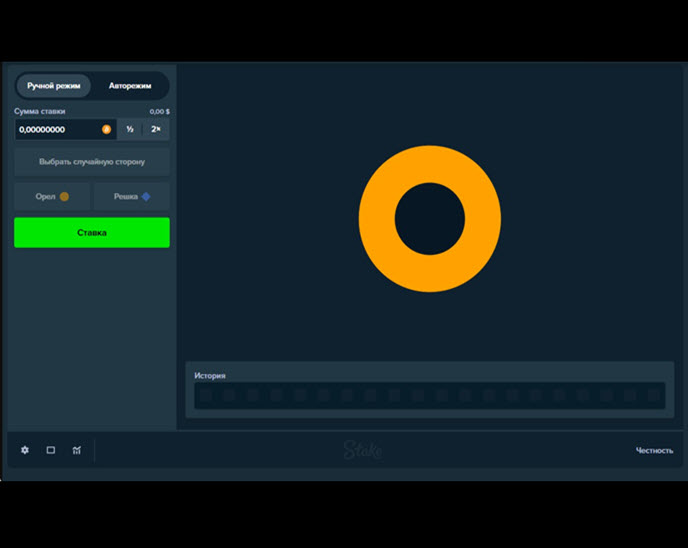Screen dimensions: 688x548
Task: Click the bet amount input field
Action: click(58, 129)
